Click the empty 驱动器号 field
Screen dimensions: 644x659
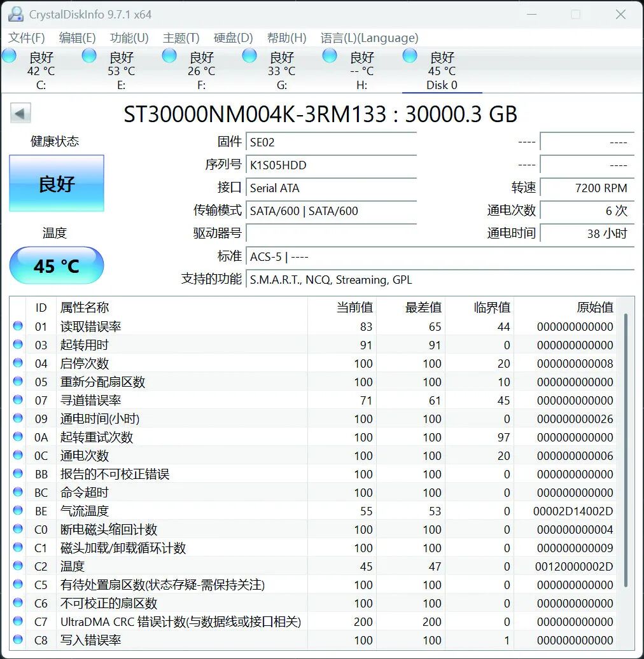(331, 233)
